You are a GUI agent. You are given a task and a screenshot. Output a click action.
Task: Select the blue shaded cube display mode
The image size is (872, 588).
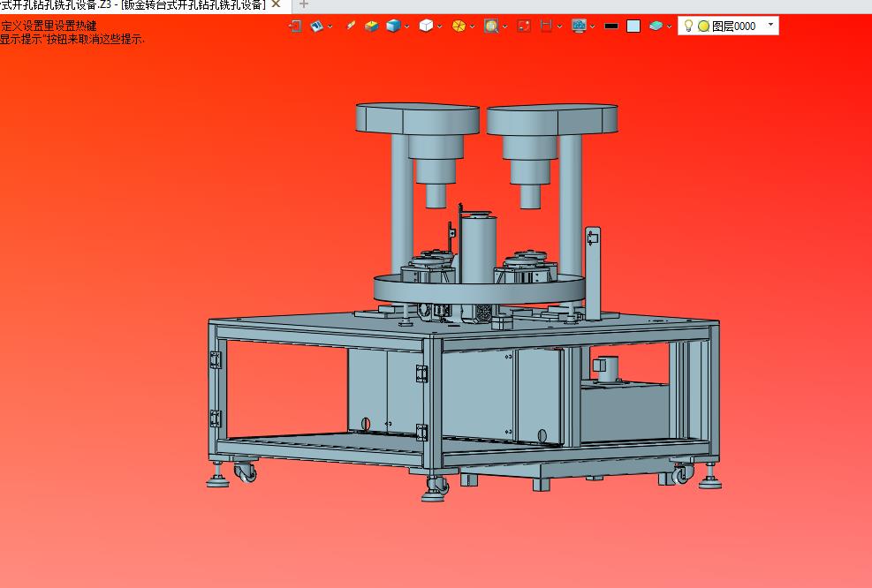point(393,26)
